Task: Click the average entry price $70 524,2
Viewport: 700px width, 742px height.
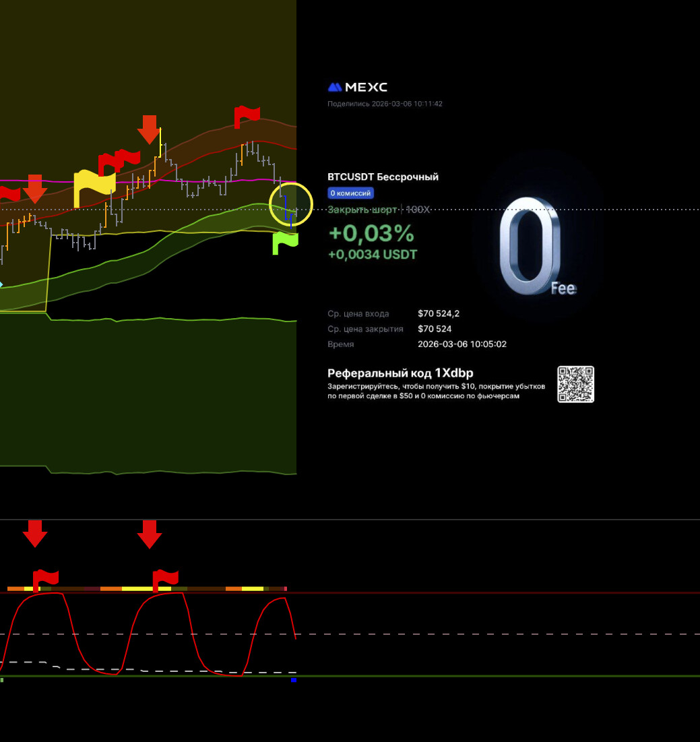Action: click(439, 313)
